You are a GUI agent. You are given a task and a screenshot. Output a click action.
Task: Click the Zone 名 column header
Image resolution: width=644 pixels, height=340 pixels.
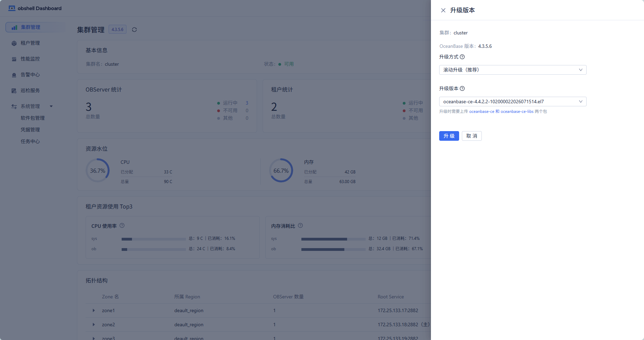pyautogui.click(x=110, y=297)
